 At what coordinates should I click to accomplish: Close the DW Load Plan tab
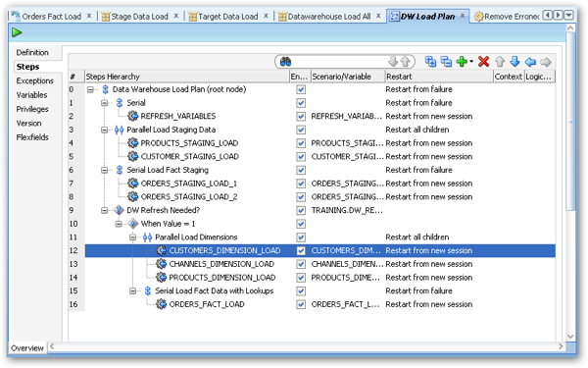(463, 16)
